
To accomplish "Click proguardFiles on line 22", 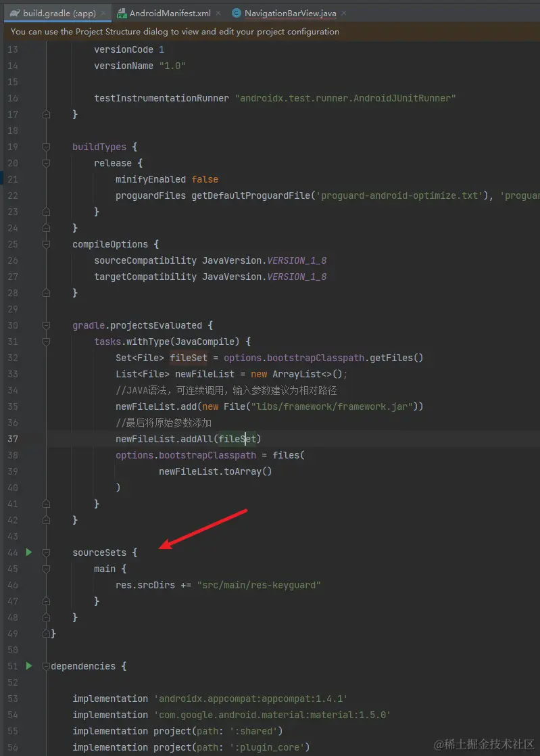I will (151, 195).
